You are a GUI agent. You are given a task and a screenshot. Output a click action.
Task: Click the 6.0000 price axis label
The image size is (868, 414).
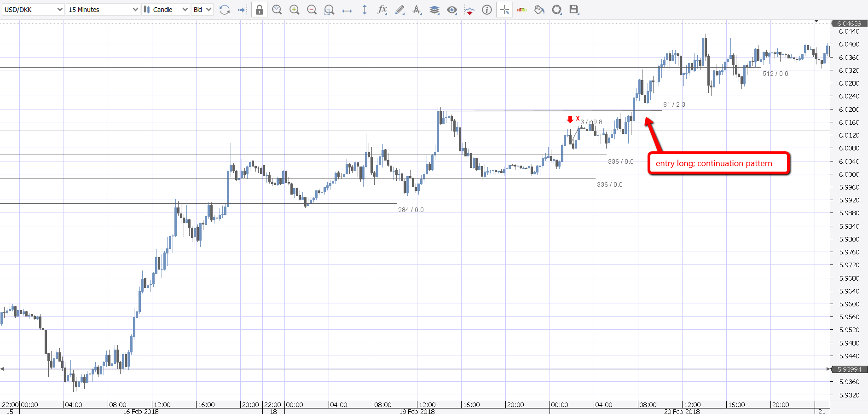tap(849, 174)
